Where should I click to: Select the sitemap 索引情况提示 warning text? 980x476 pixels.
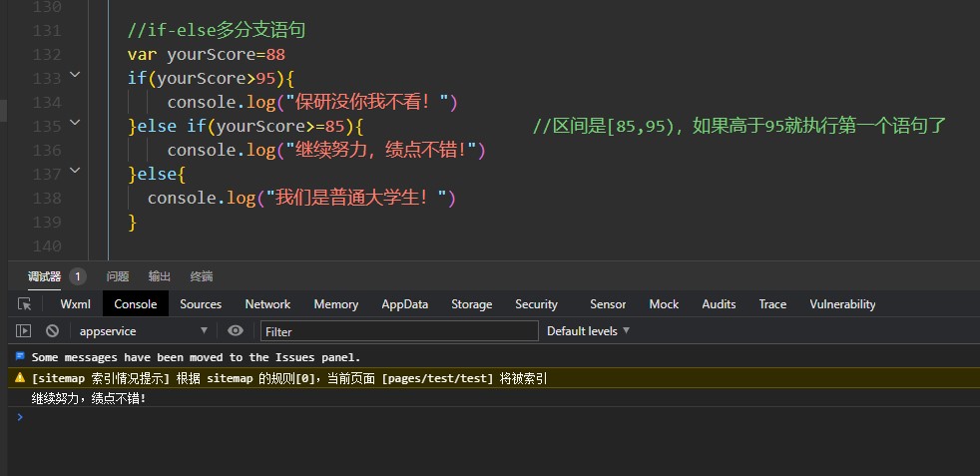288,378
